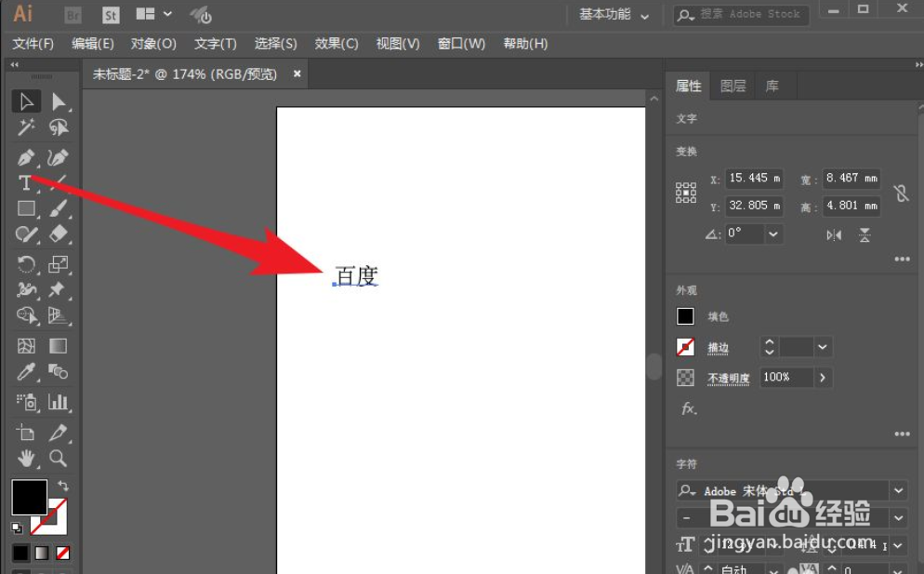
Task: Click the GPU performance rocket icon
Action: point(201,15)
